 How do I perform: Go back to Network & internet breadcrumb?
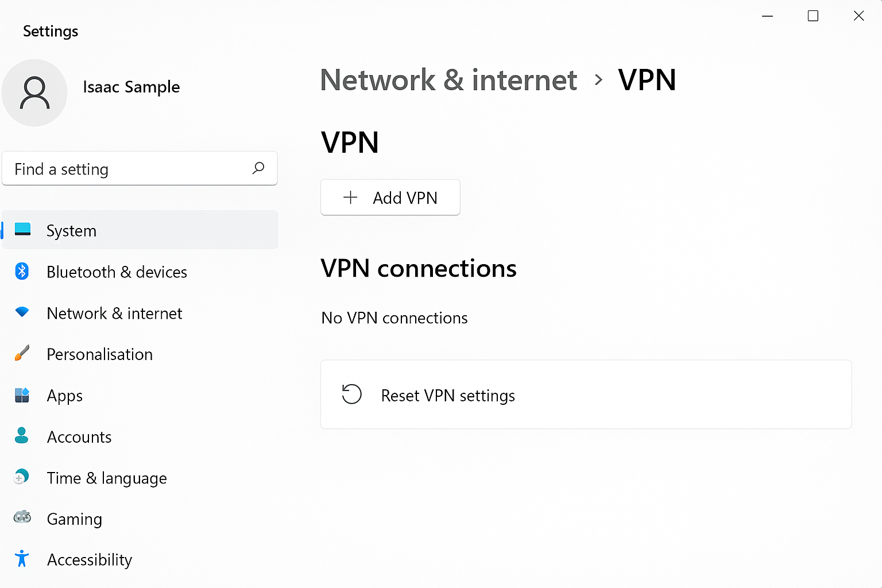(448, 80)
